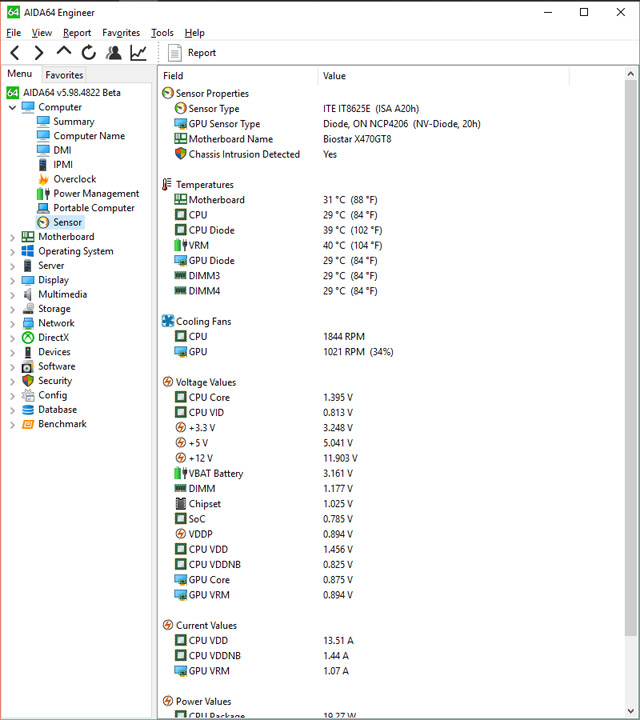
Task: Collapse the Computer tree node
Action: [12, 107]
